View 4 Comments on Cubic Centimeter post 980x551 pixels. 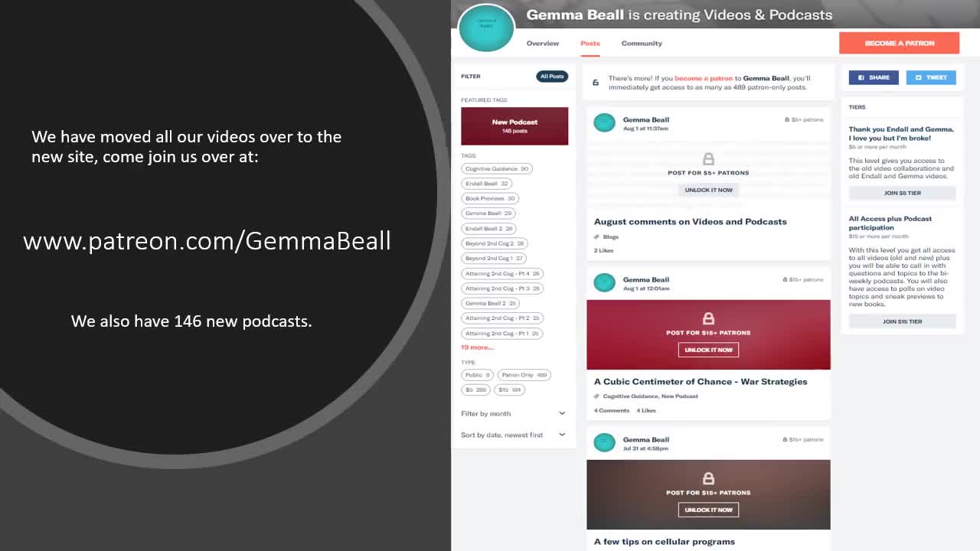(612, 410)
